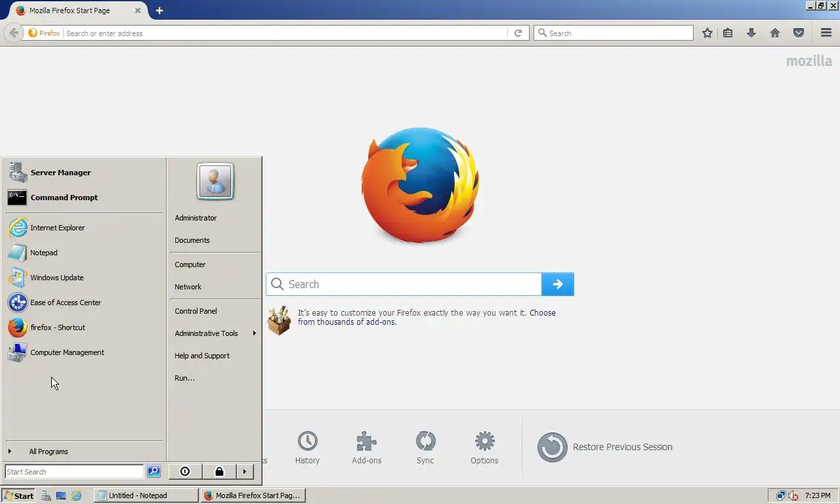Click the start page Search field

[x=404, y=284]
